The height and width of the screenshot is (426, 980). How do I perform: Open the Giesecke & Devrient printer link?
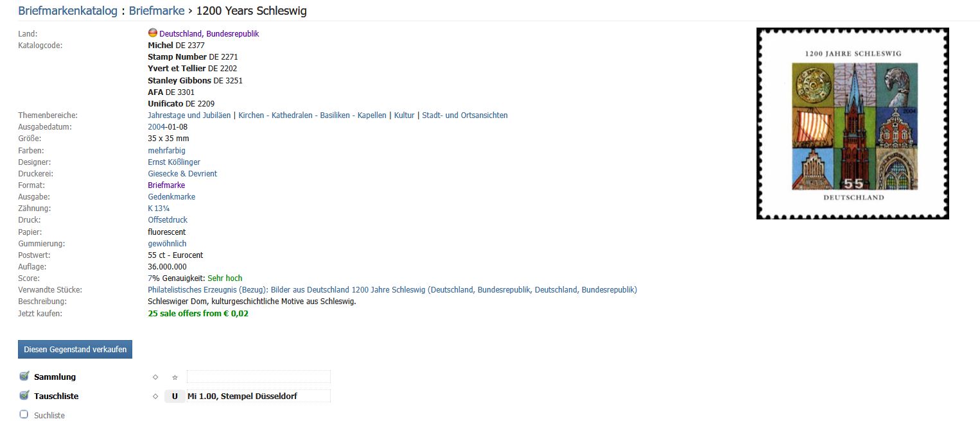[182, 174]
